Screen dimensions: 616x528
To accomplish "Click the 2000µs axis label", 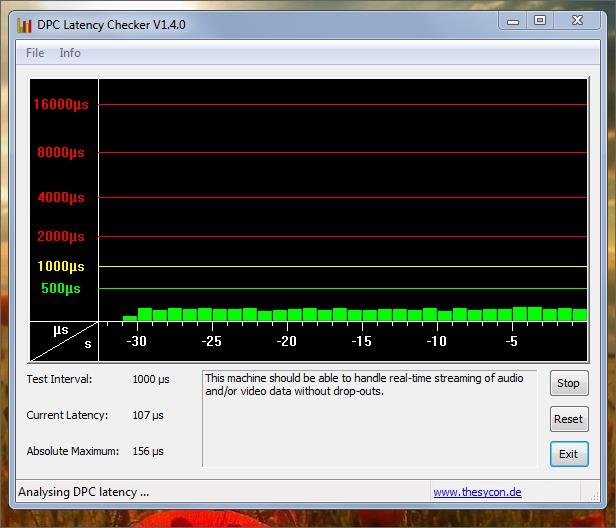I will tap(61, 236).
